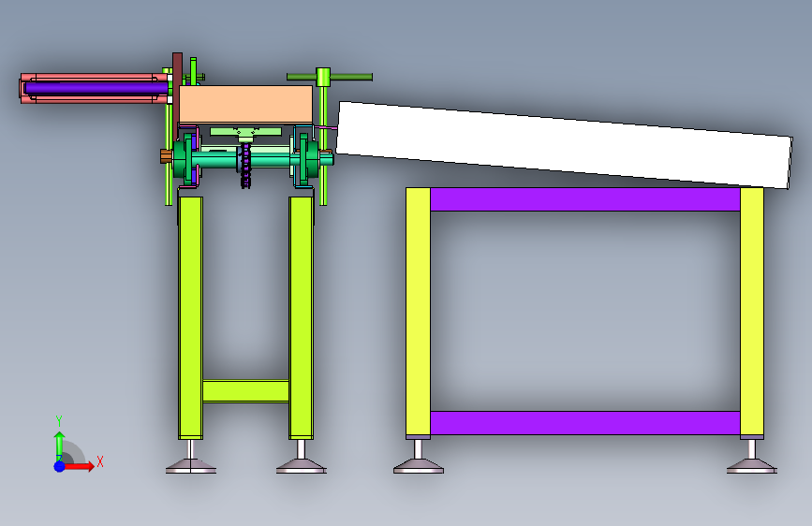
Task: Click the blue Z axis dot of triad
Action: point(59,466)
